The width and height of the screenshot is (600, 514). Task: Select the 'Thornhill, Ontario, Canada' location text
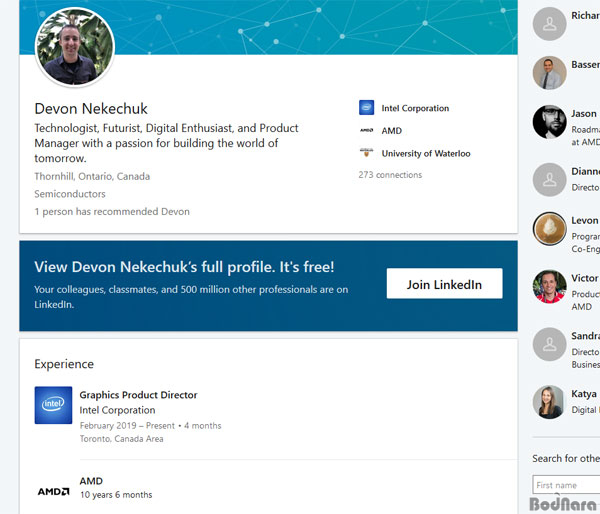pos(92,176)
